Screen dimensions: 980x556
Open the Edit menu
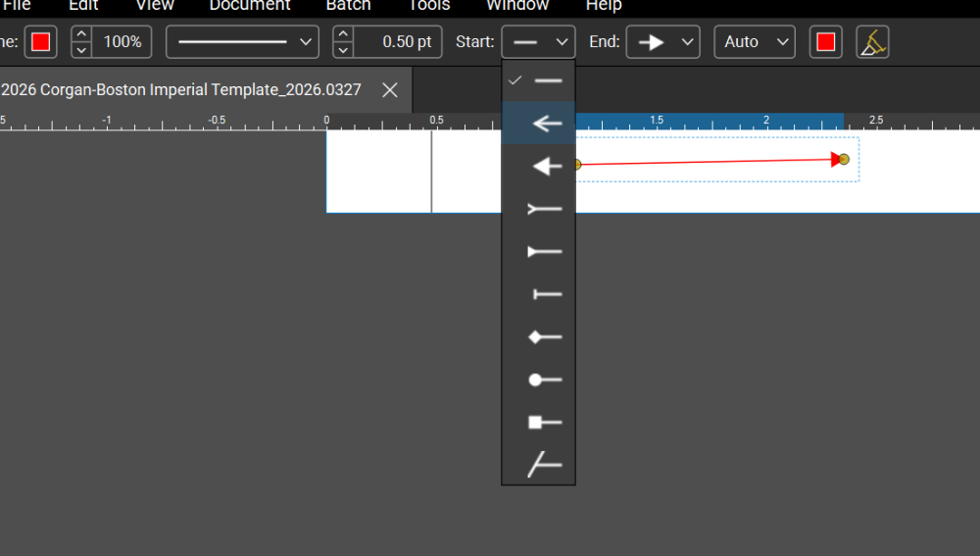pyautogui.click(x=83, y=6)
